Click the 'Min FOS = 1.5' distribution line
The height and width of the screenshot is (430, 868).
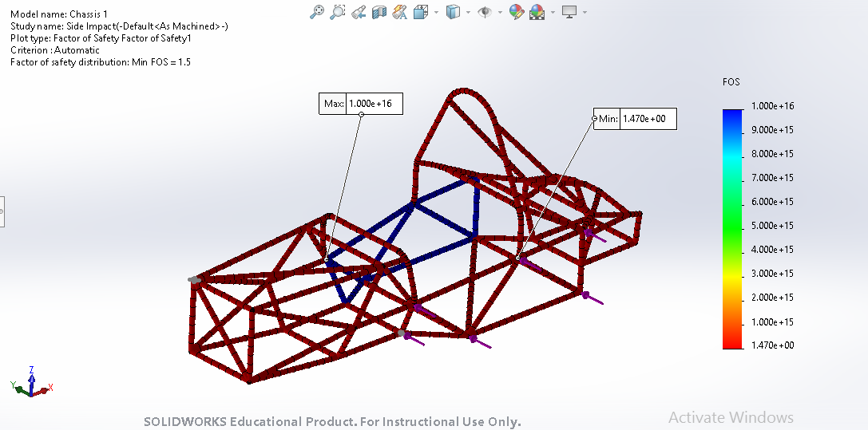coord(100,62)
